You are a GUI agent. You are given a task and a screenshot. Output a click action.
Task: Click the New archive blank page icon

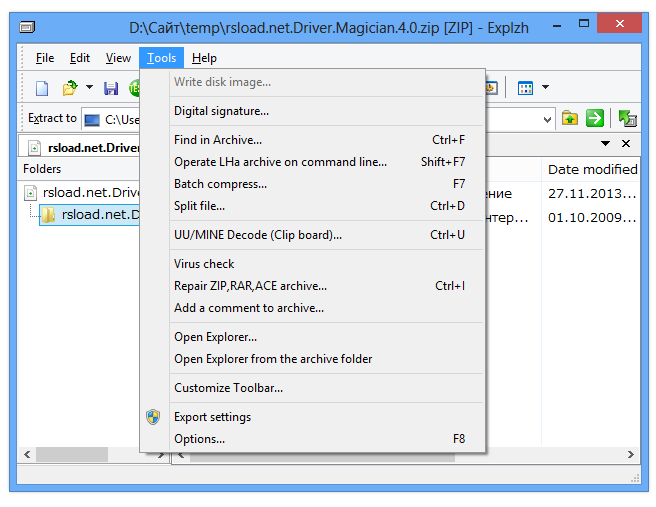42,88
